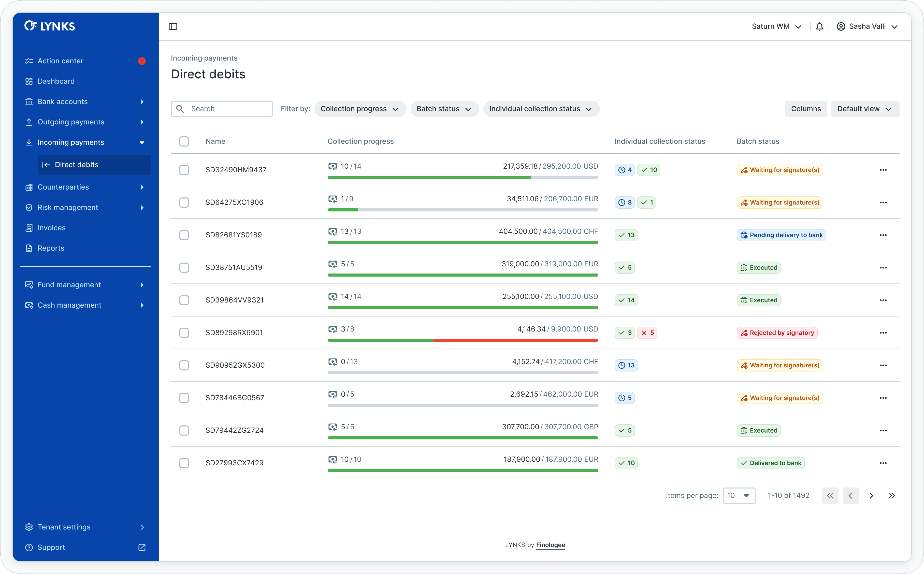This screenshot has height=574, width=924.
Task: Expand the Saturn WM tenant selector
Action: point(776,26)
